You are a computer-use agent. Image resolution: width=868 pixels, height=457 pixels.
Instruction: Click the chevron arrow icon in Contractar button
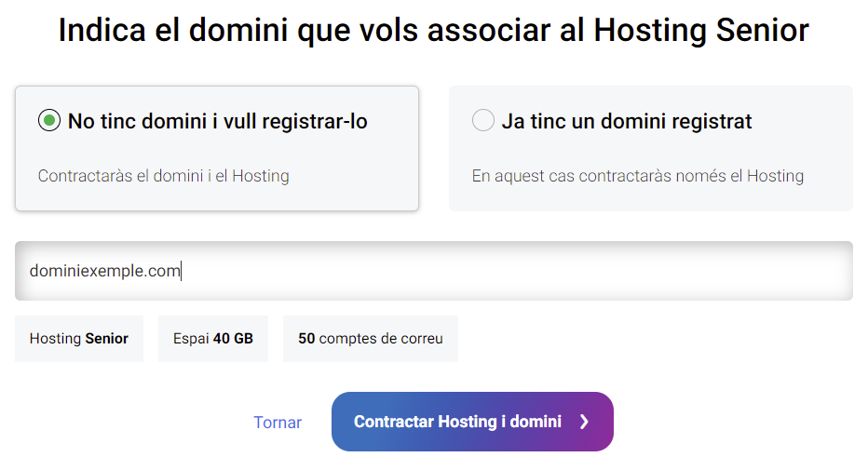[584, 422]
